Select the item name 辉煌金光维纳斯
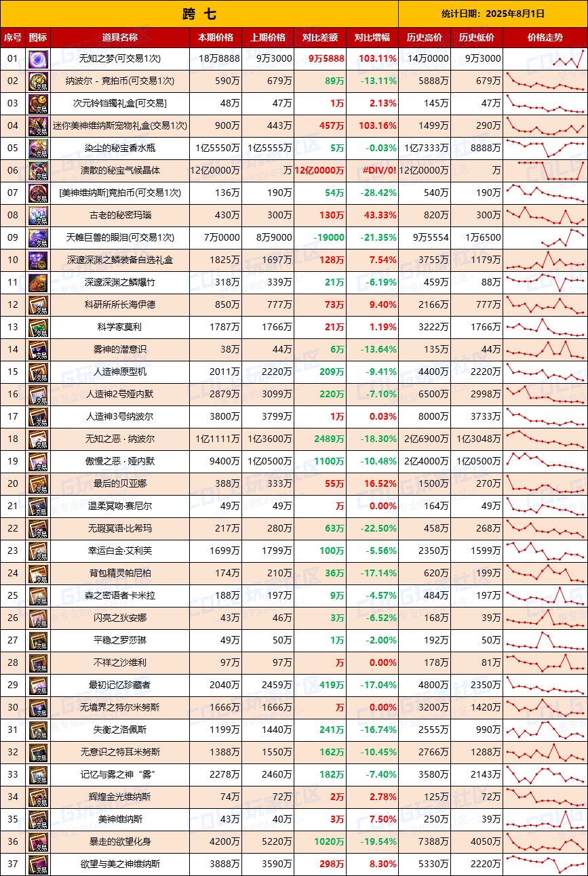The image size is (588, 876). (x=120, y=797)
